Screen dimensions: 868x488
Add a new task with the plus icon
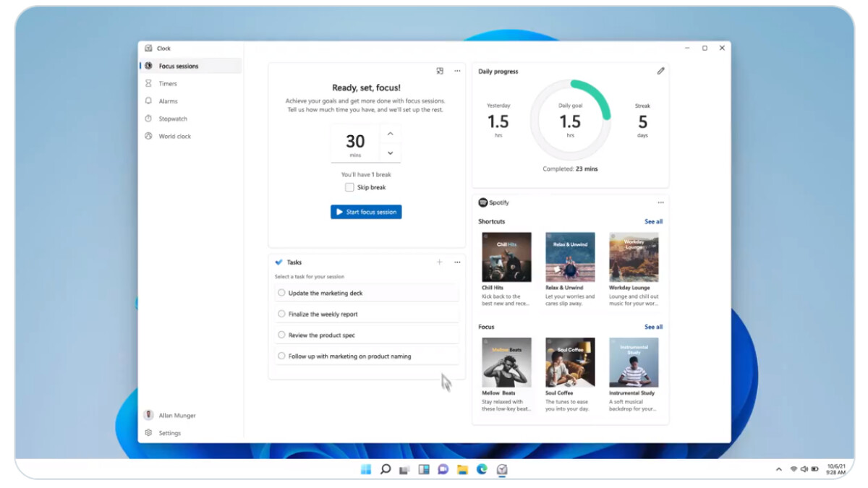439,262
